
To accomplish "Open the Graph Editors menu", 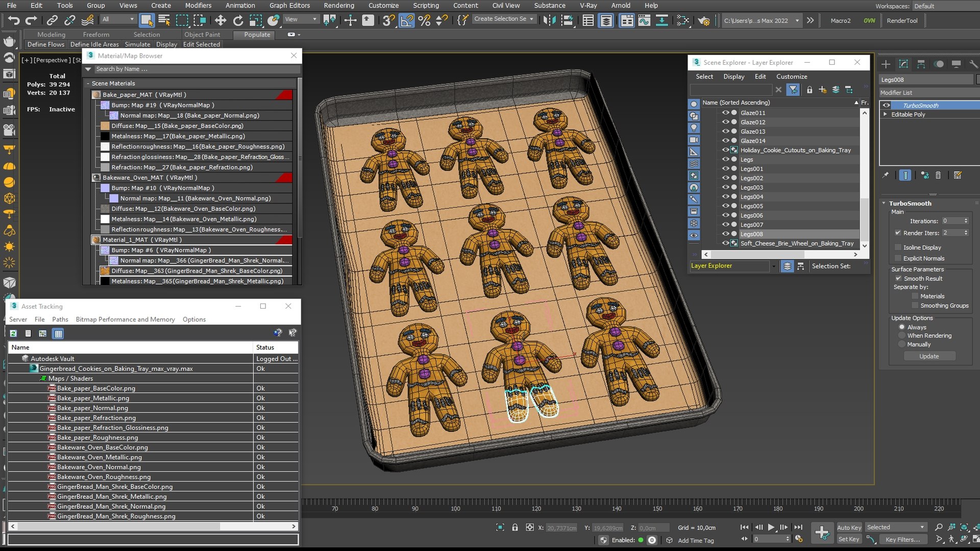I will coord(289,6).
